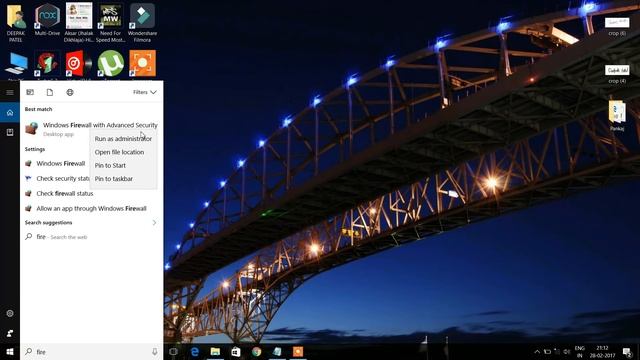Expand the Start menu hamburger button
The width and height of the screenshot is (640, 360).
pyautogui.click(x=10, y=92)
